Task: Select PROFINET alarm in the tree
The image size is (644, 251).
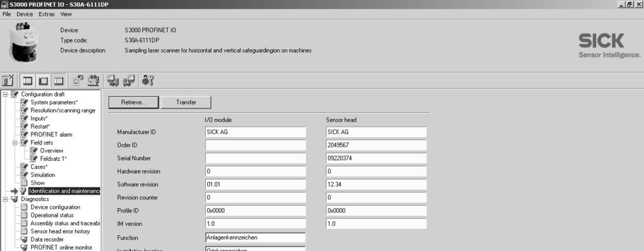Action: coord(52,134)
